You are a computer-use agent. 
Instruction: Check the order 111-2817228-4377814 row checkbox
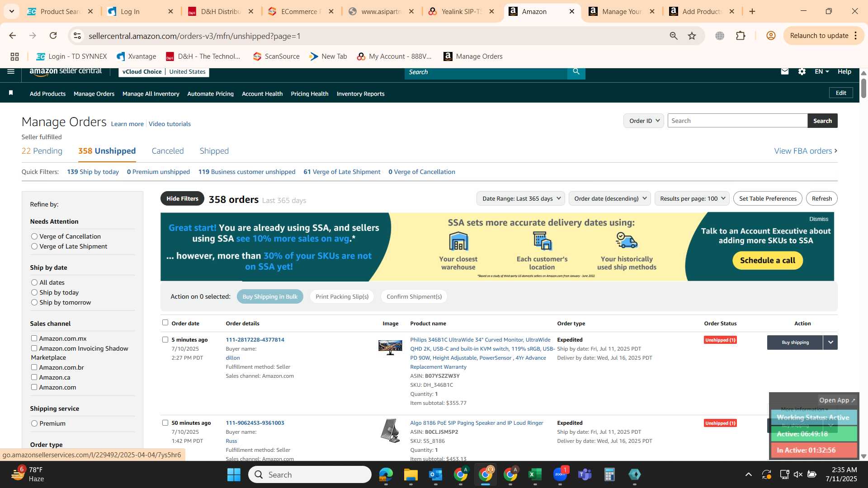click(x=165, y=339)
